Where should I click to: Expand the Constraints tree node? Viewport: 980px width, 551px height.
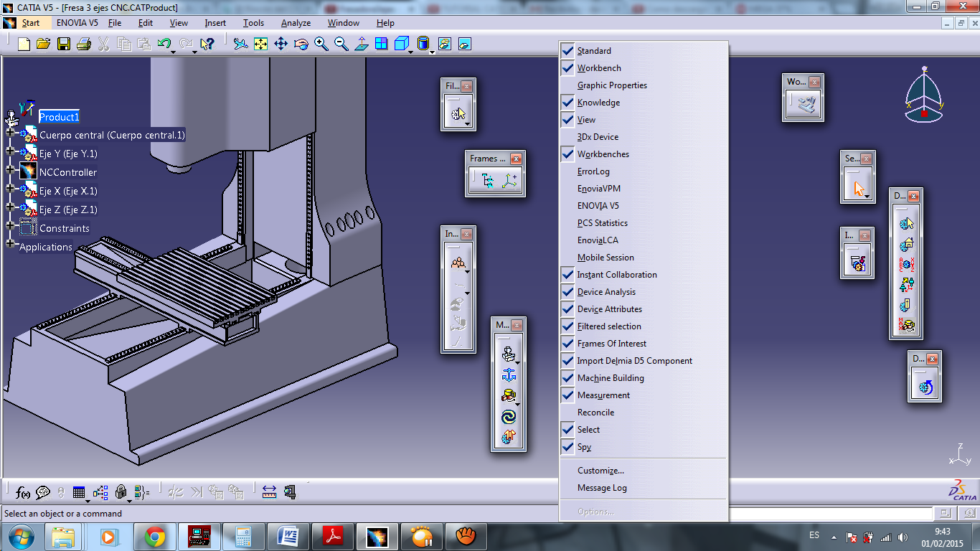pyautogui.click(x=10, y=225)
